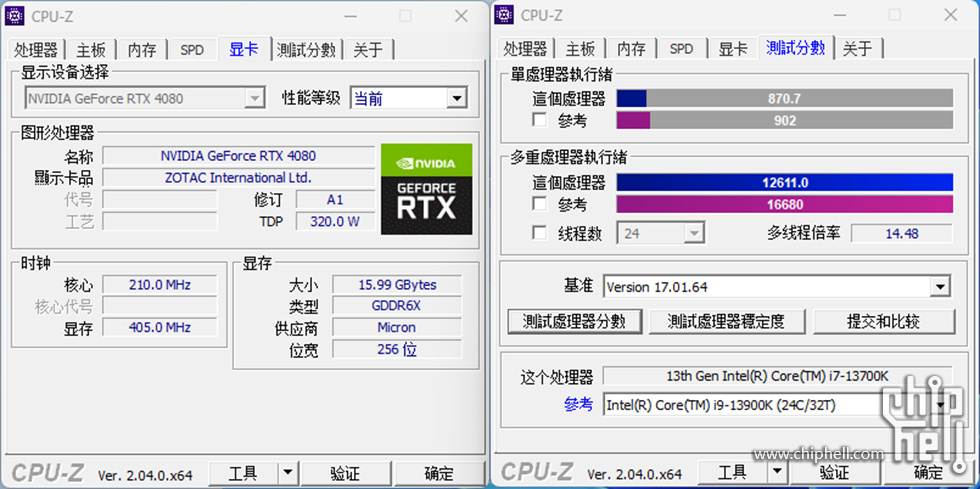Switch to 显卡 tab in right window

[x=733, y=49]
